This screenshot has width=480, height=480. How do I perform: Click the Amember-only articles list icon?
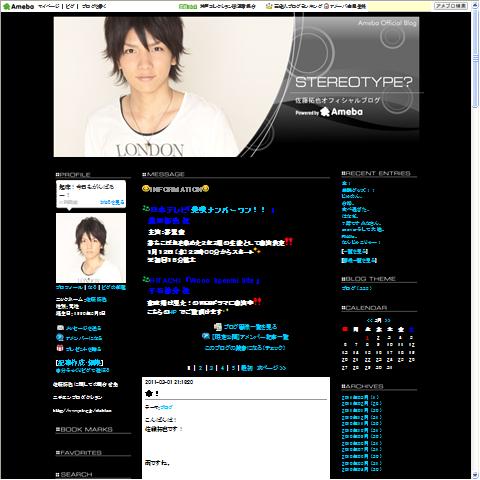click(206, 336)
